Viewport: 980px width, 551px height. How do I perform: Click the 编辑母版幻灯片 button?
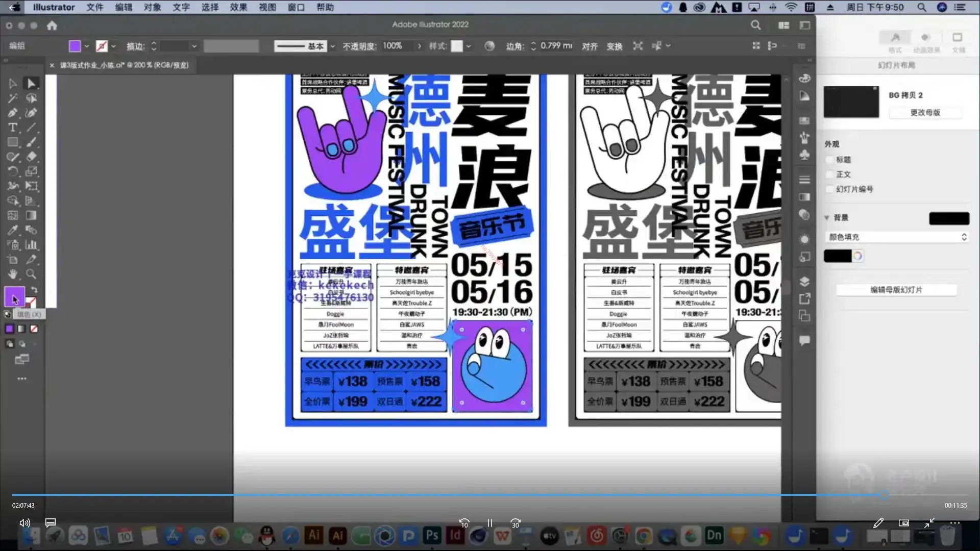click(896, 290)
